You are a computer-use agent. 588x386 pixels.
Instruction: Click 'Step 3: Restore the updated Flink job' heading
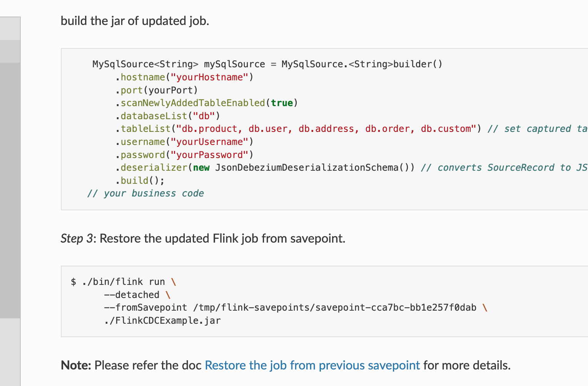pos(203,238)
